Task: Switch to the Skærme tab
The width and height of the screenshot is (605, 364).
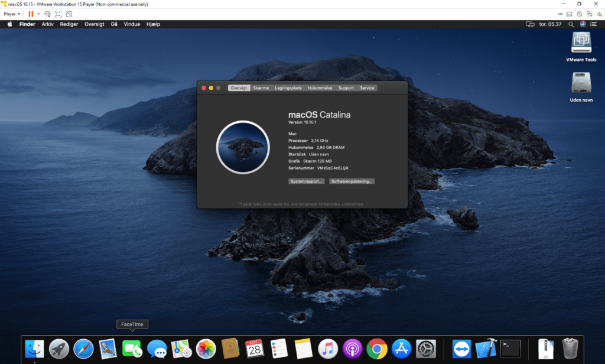Action: pos(261,88)
